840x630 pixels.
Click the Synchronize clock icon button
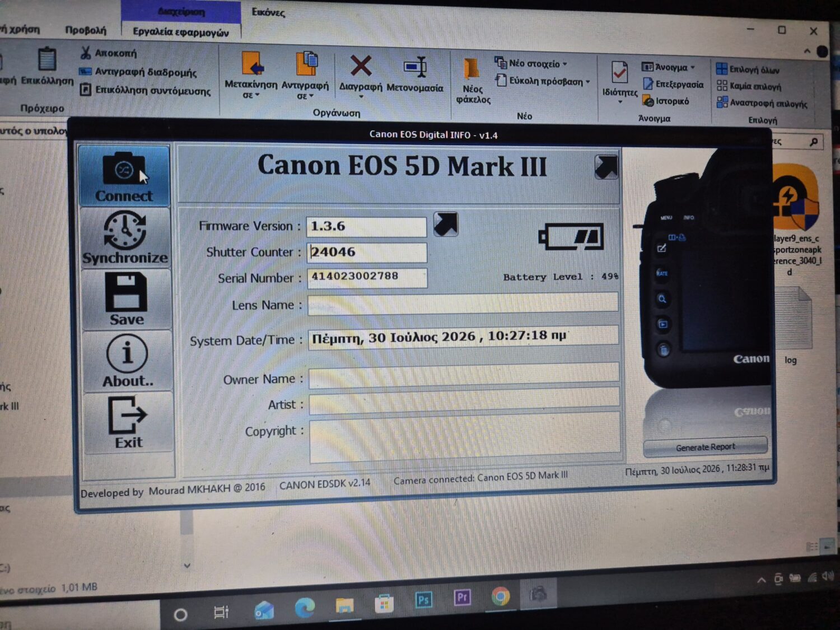[x=125, y=237]
